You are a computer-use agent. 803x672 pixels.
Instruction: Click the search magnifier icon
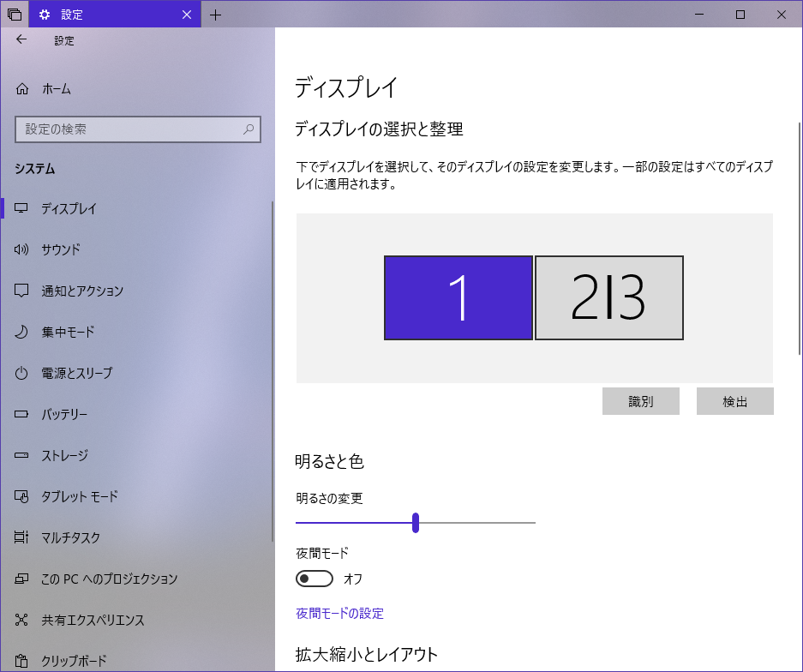249,129
